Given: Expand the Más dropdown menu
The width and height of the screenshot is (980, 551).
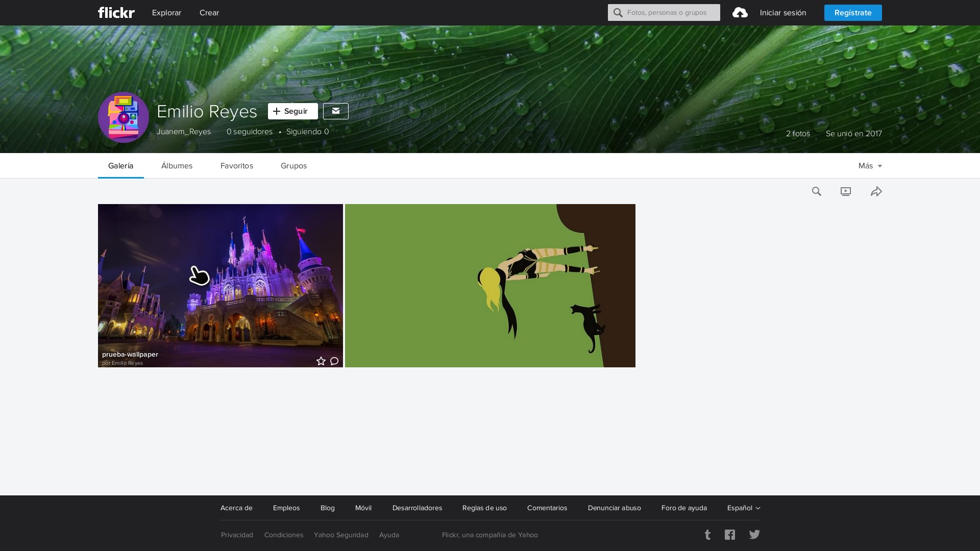Looking at the screenshot, I should pyautogui.click(x=870, y=166).
